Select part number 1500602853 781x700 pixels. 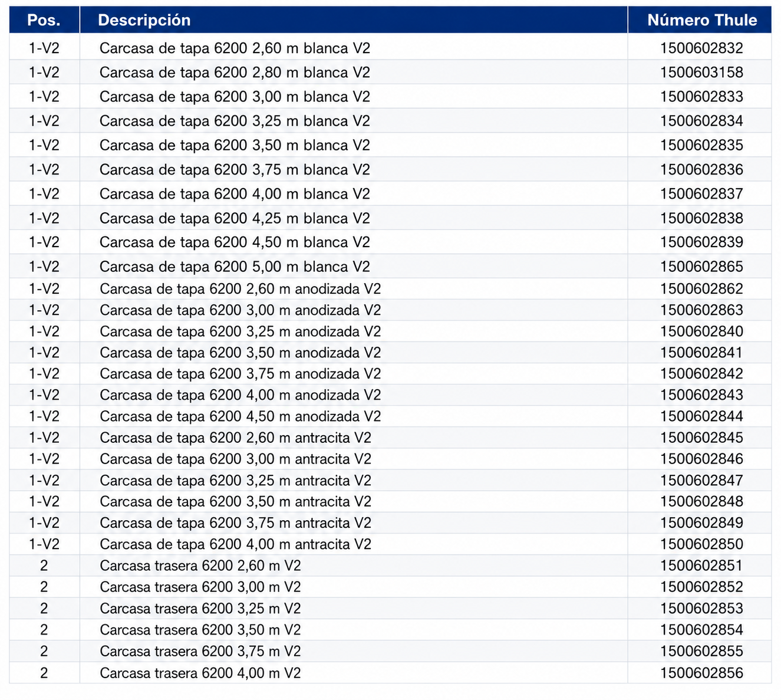click(x=701, y=609)
